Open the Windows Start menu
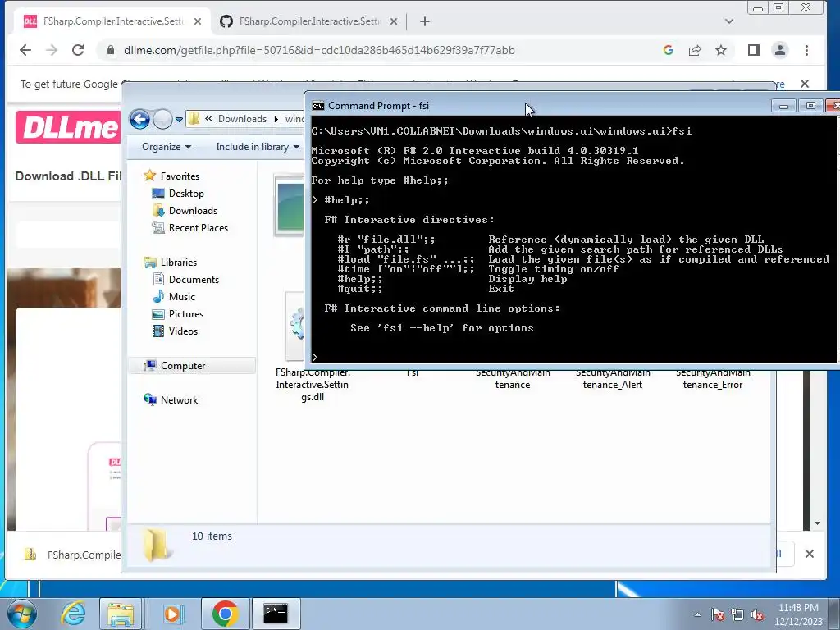This screenshot has height=630, width=840. click(x=22, y=614)
